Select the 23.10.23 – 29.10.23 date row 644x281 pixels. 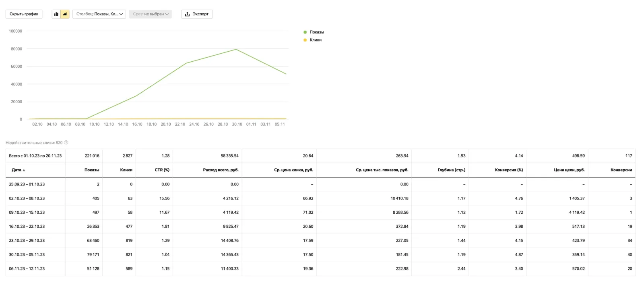(x=320, y=241)
